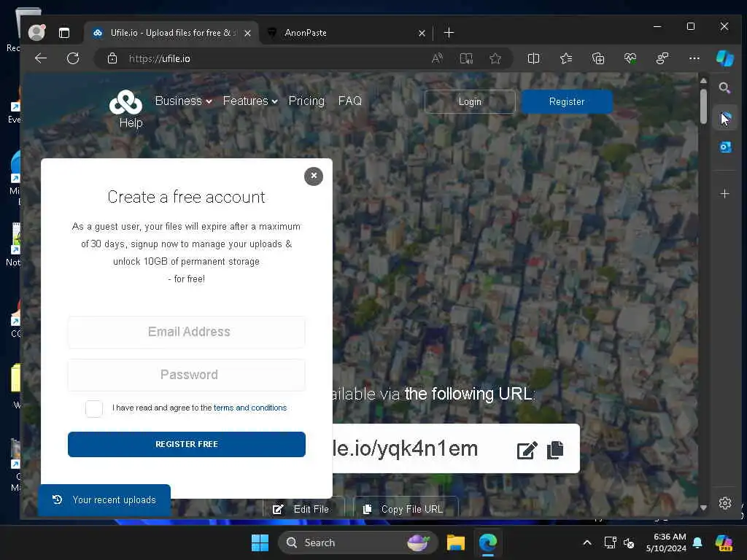747x560 pixels.
Task: Reload the page with refresh icon
Action: click(73, 58)
